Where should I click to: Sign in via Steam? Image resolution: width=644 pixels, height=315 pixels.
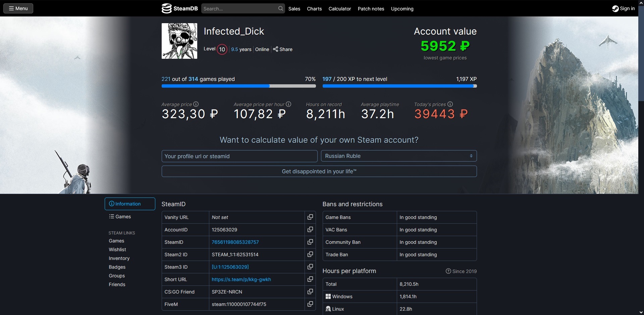pos(624,8)
